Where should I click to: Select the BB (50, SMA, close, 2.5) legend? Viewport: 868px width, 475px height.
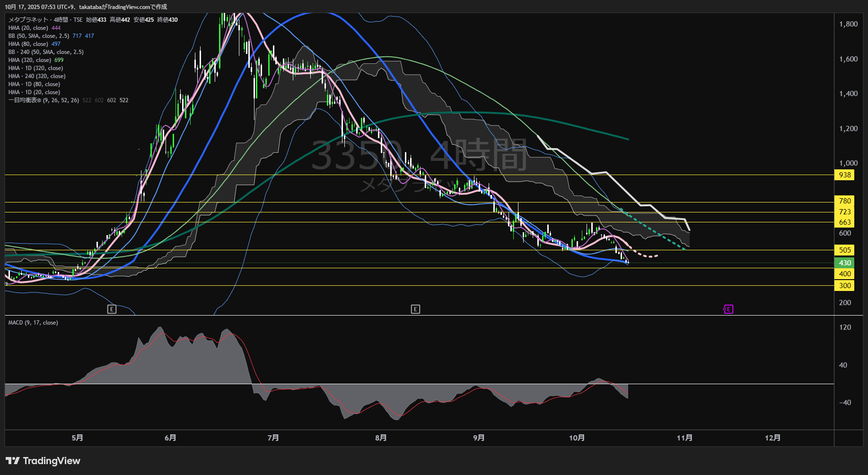(x=39, y=36)
